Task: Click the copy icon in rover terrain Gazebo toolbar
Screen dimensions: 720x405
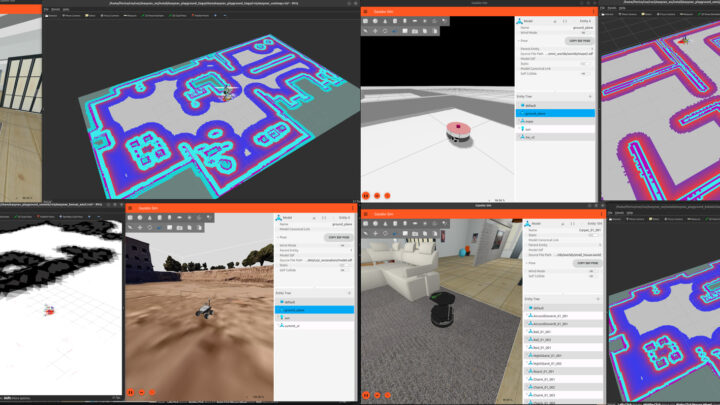Action: tap(190, 227)
